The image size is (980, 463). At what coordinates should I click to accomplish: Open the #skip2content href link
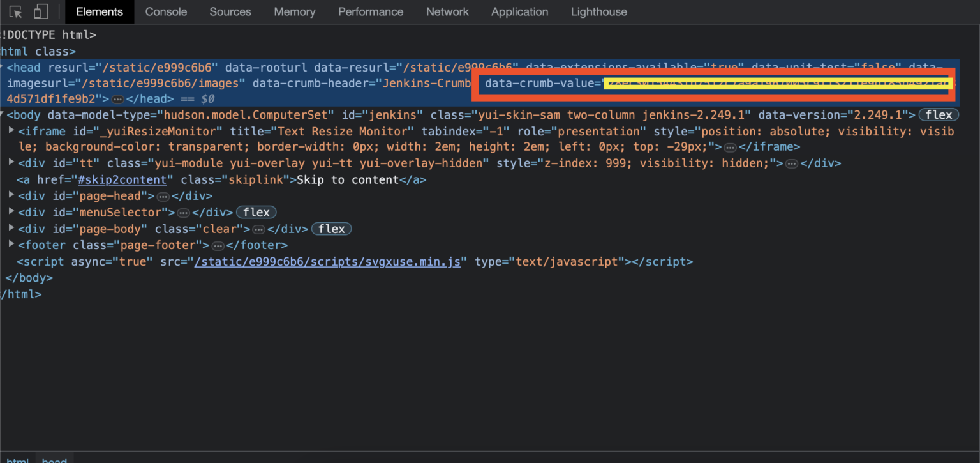pos(122,180)
